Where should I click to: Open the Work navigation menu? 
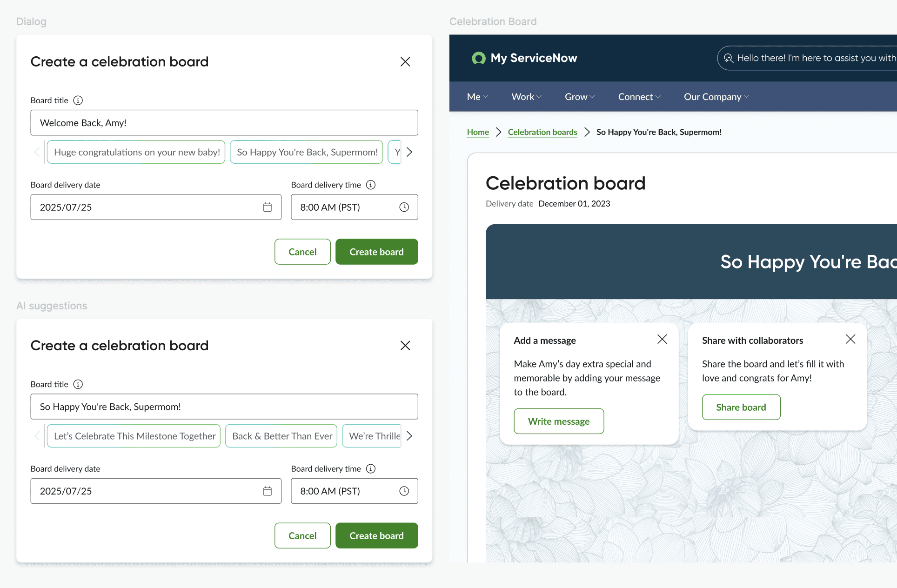(x=526, y=97)
